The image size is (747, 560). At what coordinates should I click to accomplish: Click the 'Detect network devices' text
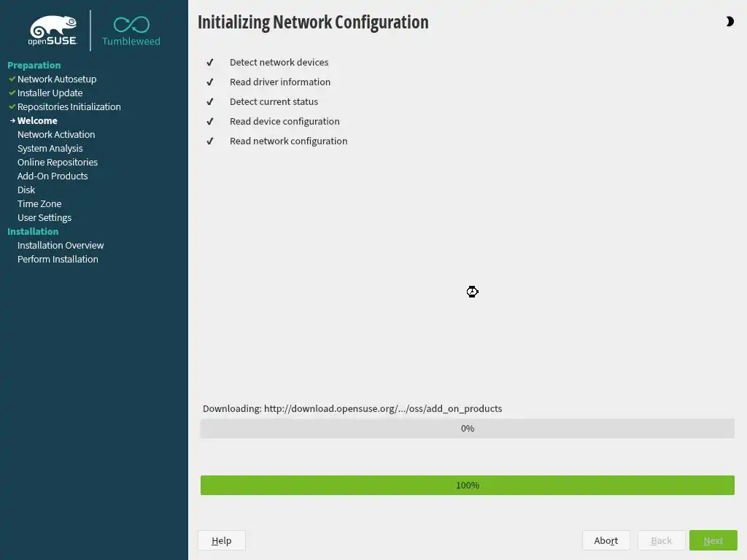tap(279, 63)
